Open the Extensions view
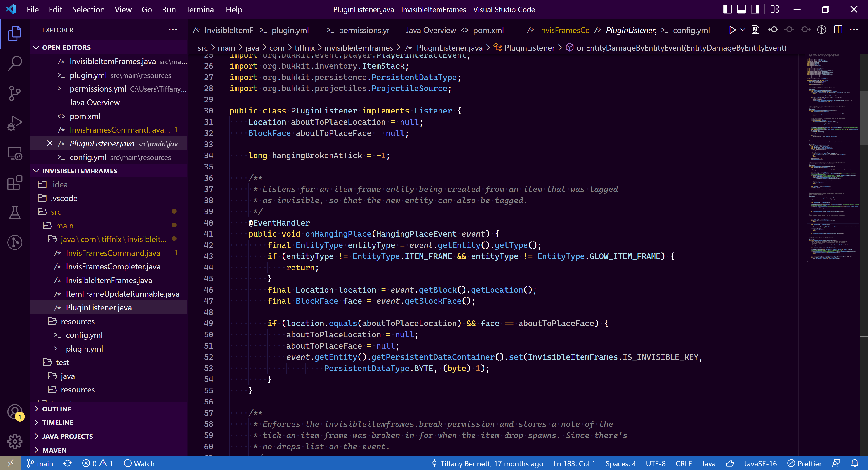The height and width of the screenshot is (470, 868). [x=15, y=183]
